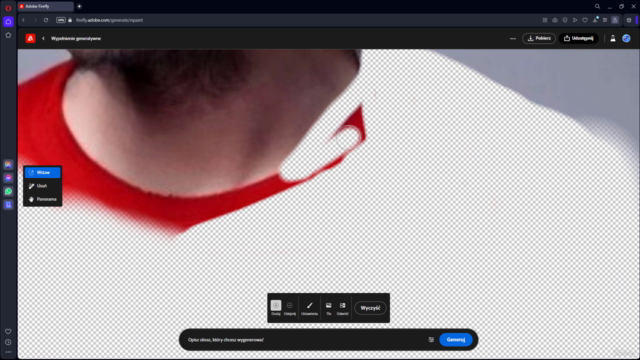Click the Pobierz download button
Screen dimensions: 640x360
pyautogui.click(x=539, y=38)
